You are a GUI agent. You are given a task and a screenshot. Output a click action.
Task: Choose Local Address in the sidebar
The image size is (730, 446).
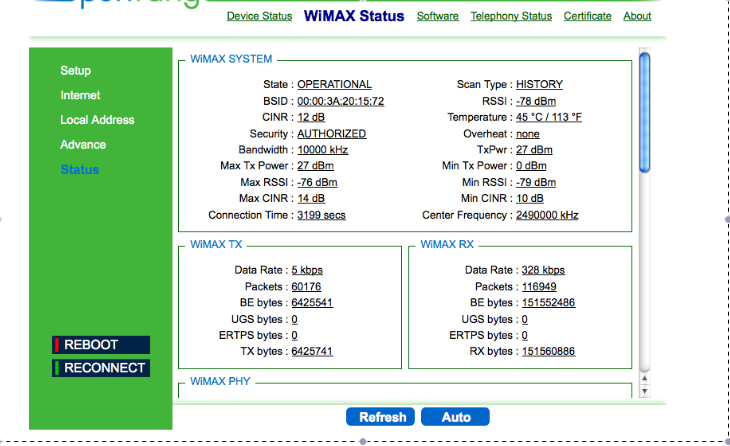[x=97, y=120]
